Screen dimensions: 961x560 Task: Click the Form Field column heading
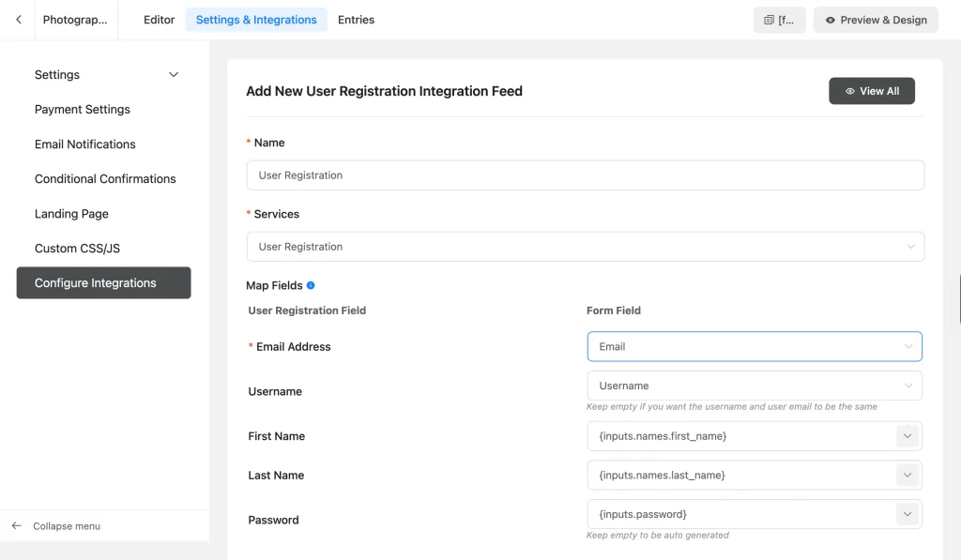coord(614,310)
